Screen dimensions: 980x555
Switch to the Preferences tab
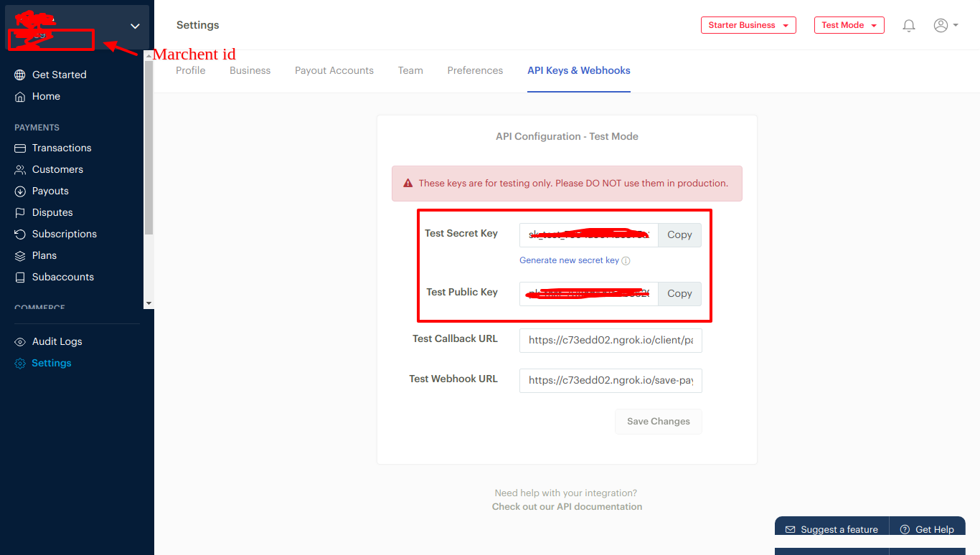click(x=475, y=70)
